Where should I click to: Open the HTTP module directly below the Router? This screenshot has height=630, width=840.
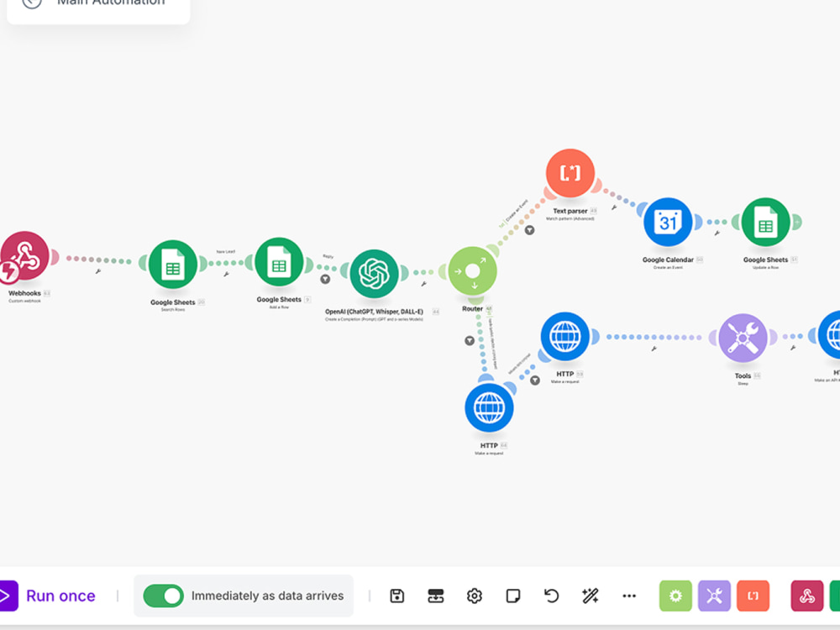coord(489,407)
